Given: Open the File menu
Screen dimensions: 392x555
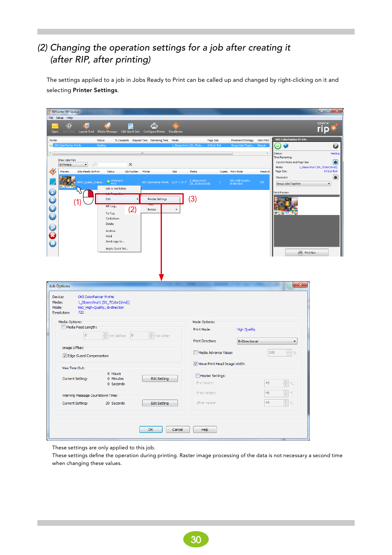Looking at the screenshot, I should [x=51, y=118].
